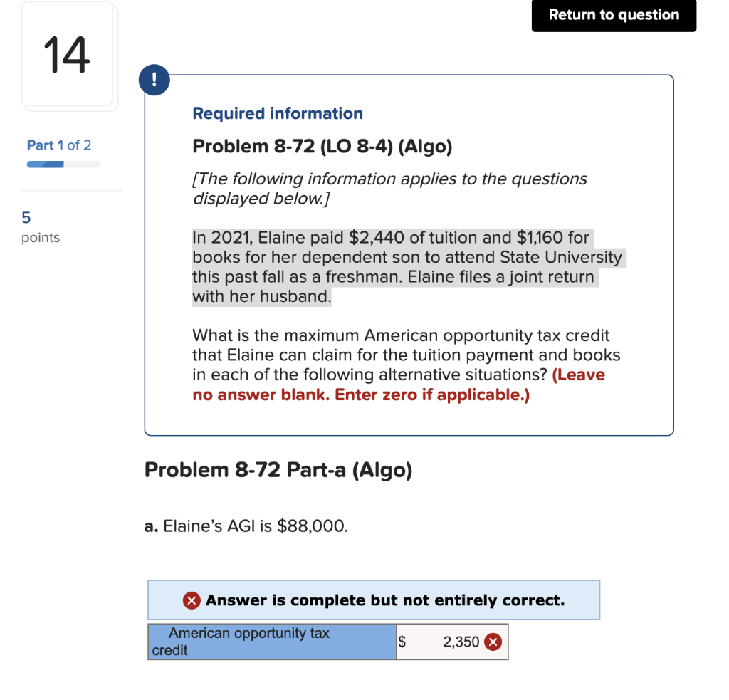Select the question number 14 card

(68, 55)
